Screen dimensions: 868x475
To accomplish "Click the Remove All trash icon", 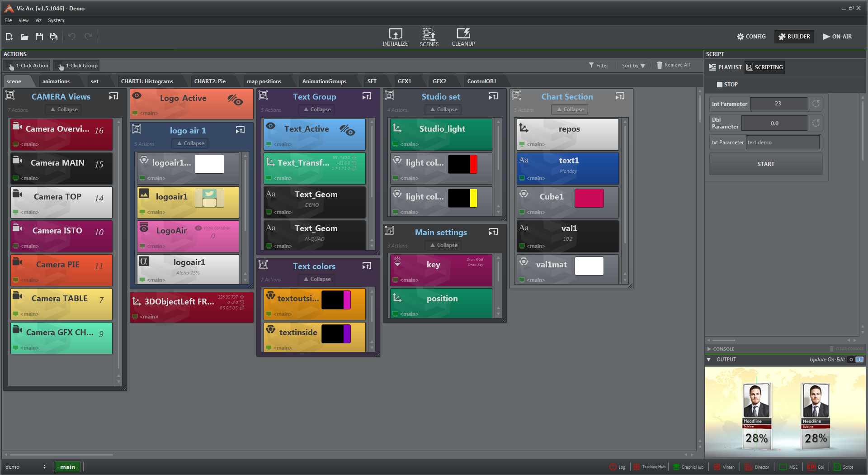I will coord(659,65).
